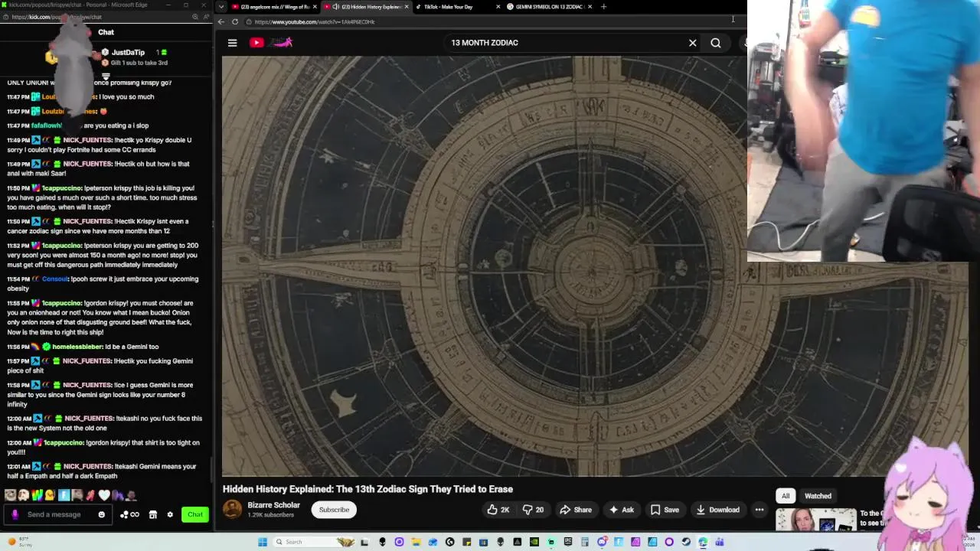
Task: Open the Ask AI button
Action: tap(621, 510)
